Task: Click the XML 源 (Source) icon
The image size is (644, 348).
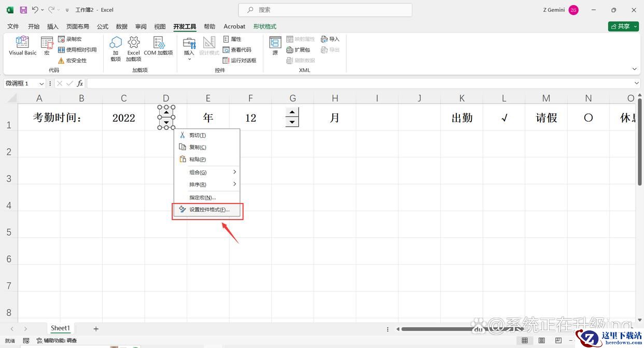Action: (x=275, y=46)
